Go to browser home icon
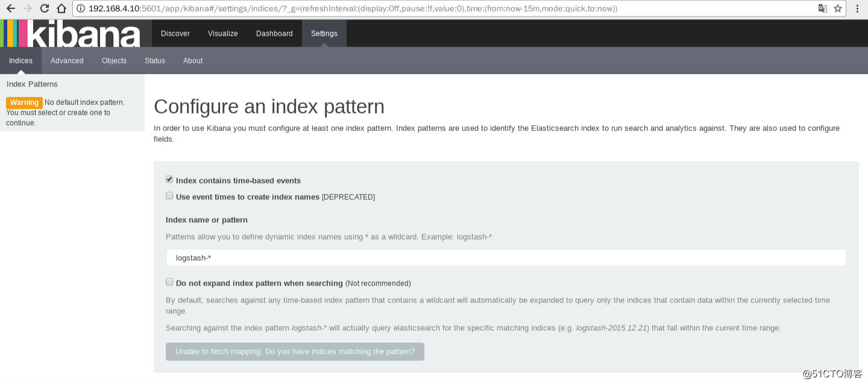 [x=61, y=8]
